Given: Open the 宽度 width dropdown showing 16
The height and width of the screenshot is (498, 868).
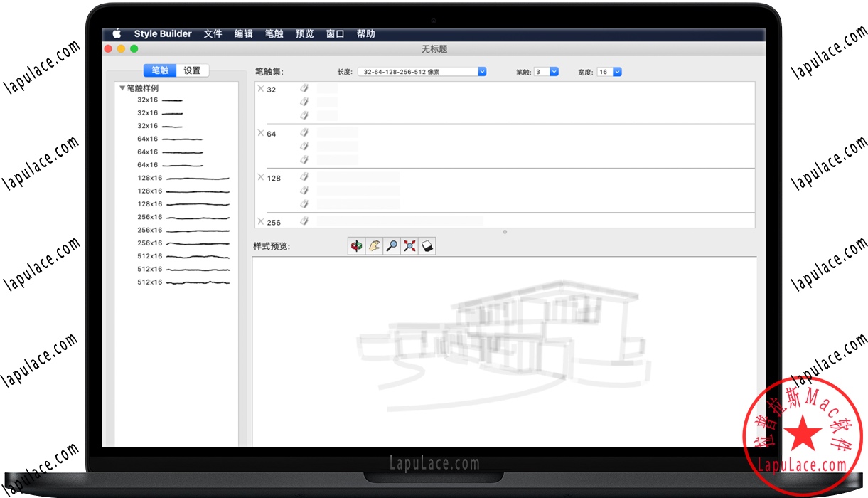Looking at the screenshot, I should 616,72.
